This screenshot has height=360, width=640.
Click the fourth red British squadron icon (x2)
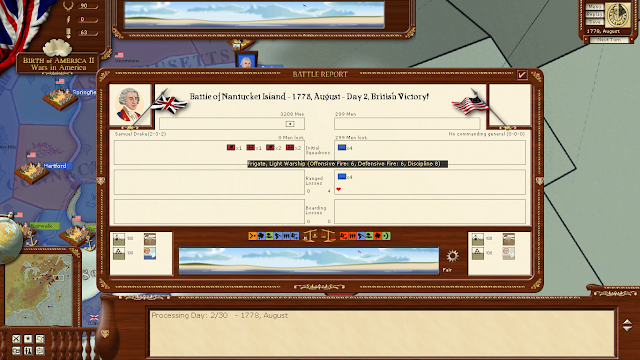[290, 148]
